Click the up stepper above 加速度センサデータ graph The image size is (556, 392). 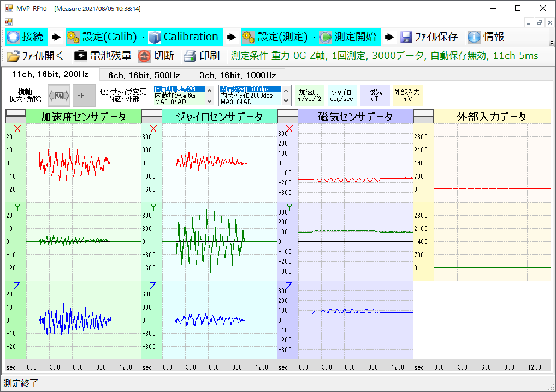[15, 113]
